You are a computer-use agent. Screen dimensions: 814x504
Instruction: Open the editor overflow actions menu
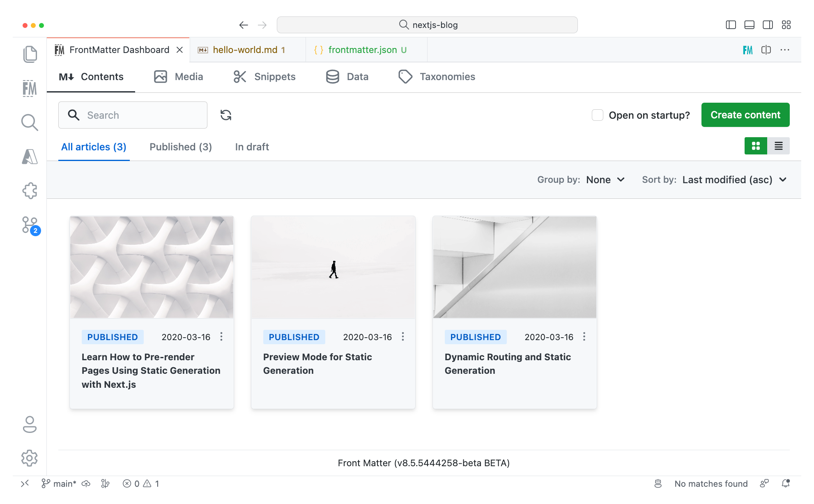point(785,50)
